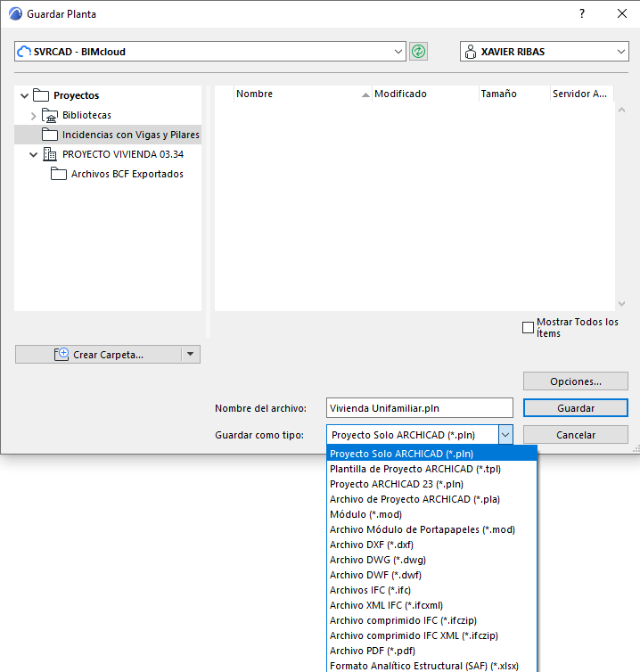Select Bibliotecas in the folder tree
This screenshot has height=672, width=640.
(x=86, y=115)
